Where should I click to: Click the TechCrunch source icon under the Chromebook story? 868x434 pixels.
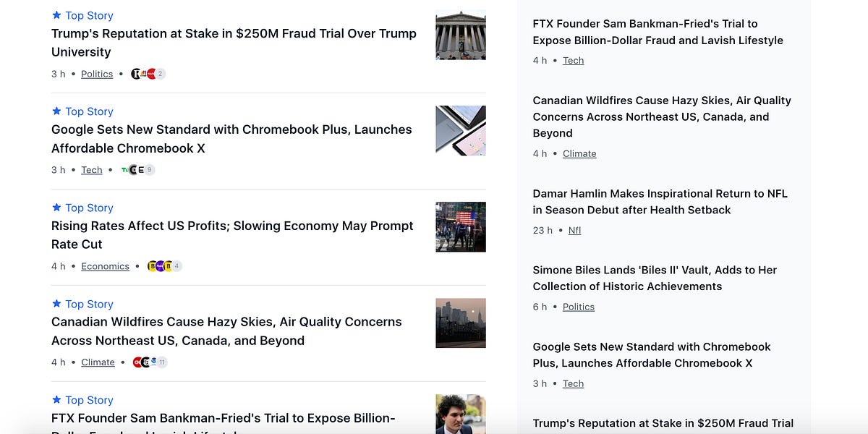point(125,169)
